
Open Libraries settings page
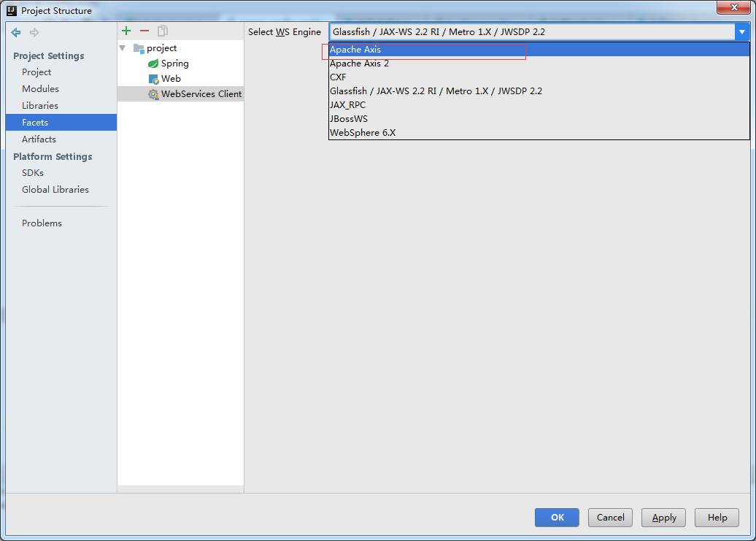[61, 106]
